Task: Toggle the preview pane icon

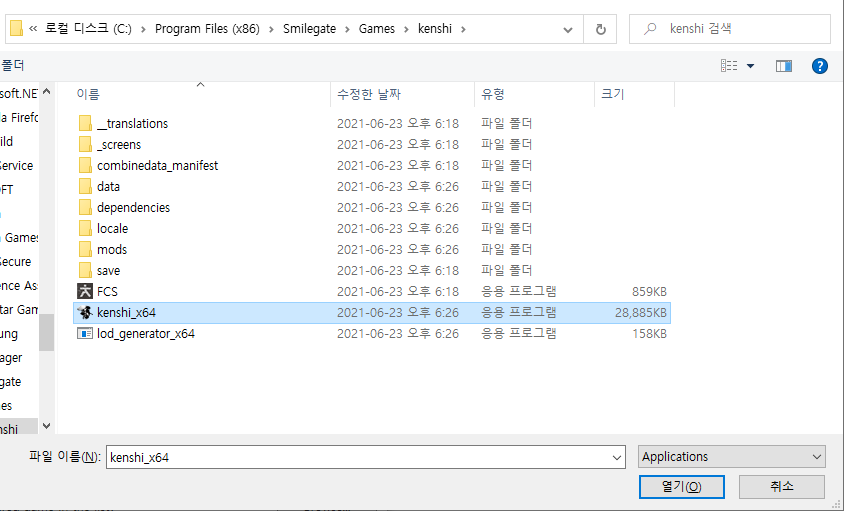Action: [783, 66]
